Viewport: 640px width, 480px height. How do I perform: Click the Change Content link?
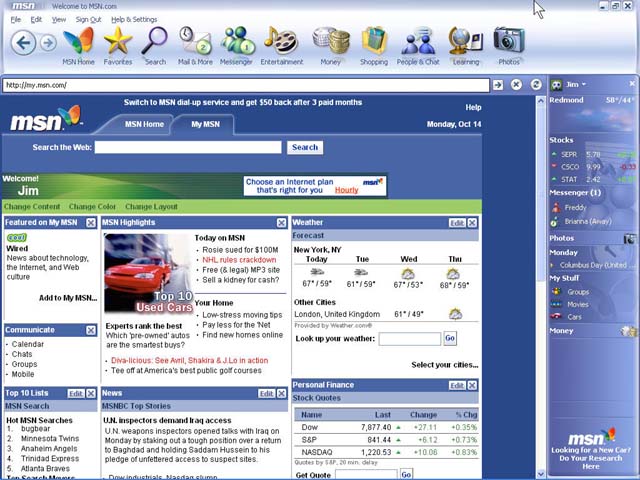click(32, 207)
